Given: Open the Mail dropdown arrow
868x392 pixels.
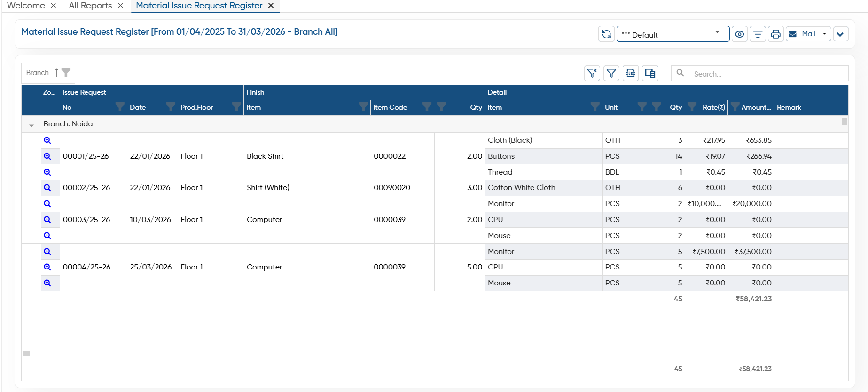Looking at the screenshot, I should point(825,34).
